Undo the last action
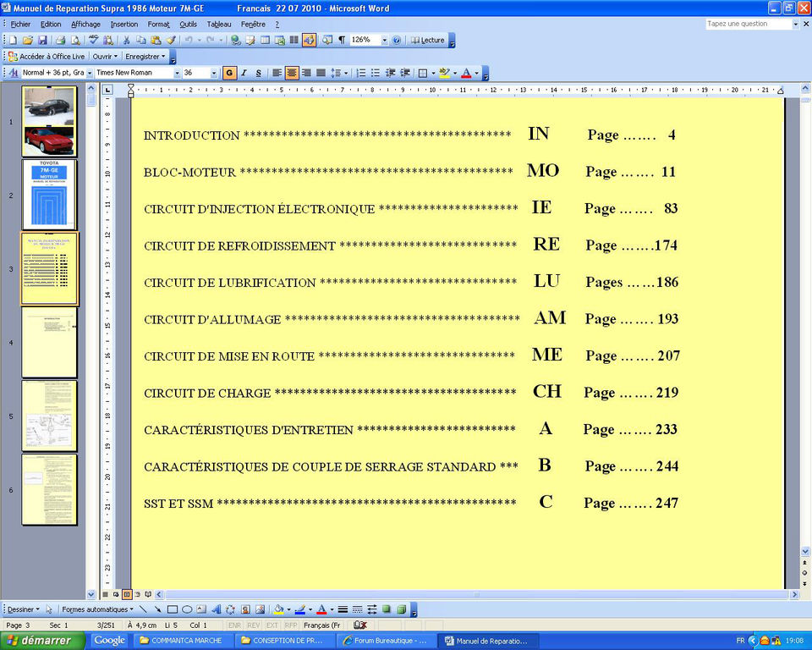The image size is (812, 650). coord(189,40)
